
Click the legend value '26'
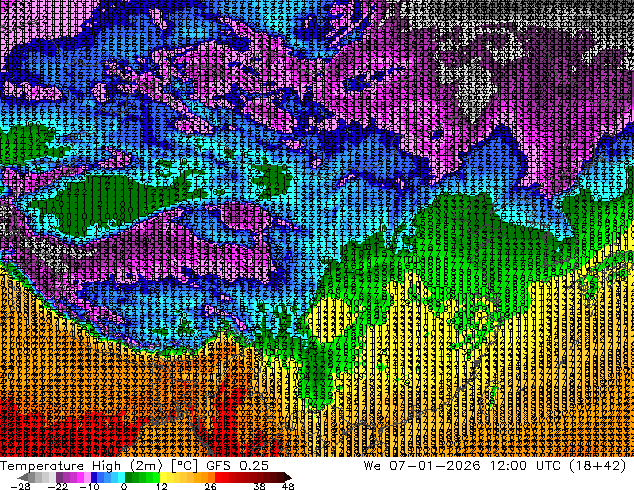210,486
